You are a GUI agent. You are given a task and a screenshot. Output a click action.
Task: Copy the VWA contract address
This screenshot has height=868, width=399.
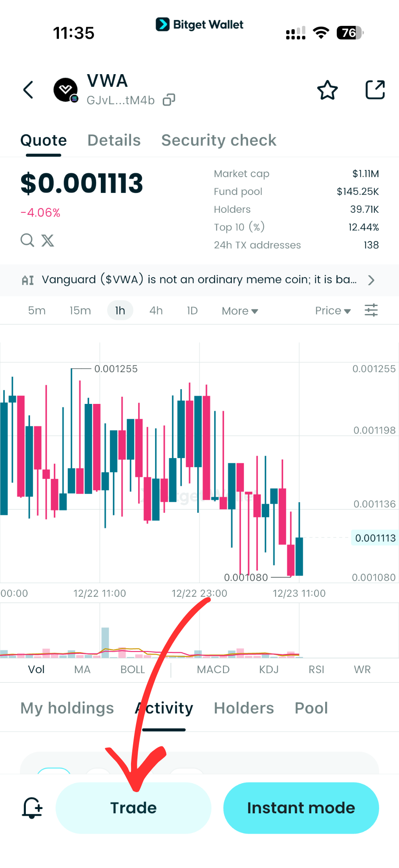click(169, 100)
